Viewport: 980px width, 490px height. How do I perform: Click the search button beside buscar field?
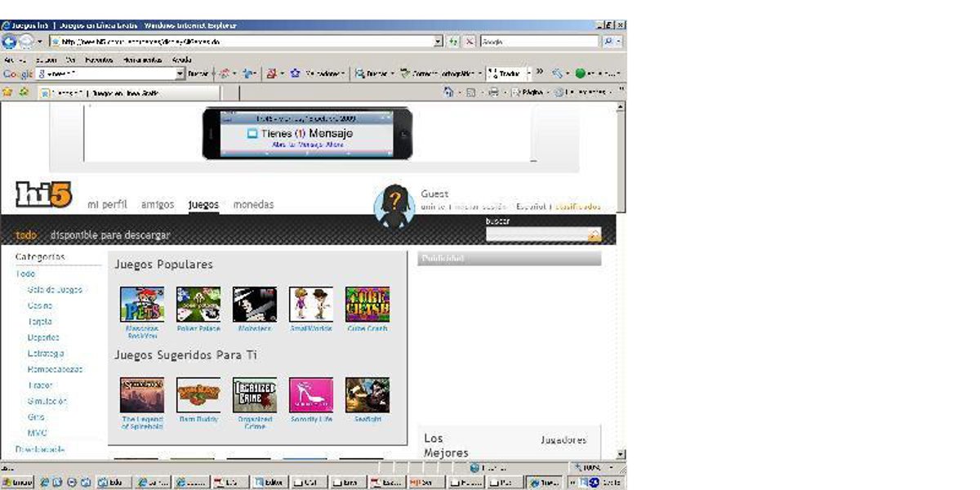594,235
